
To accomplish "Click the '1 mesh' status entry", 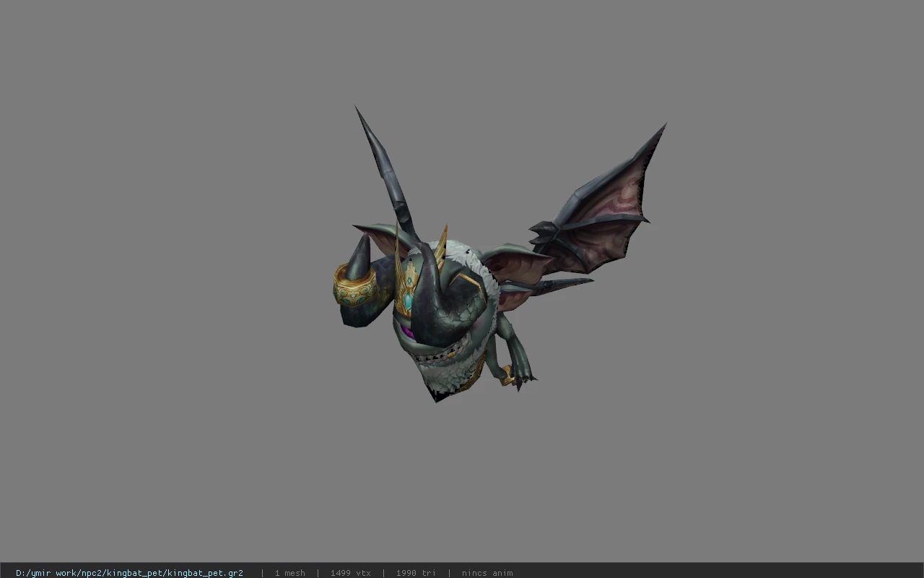I will (x=289, y=573).
